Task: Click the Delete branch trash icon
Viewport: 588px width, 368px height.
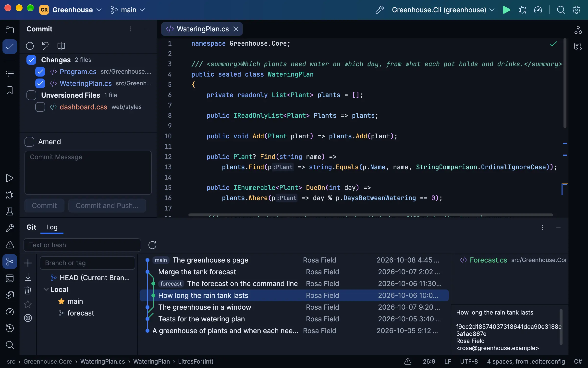Action: tap(28, 290)
